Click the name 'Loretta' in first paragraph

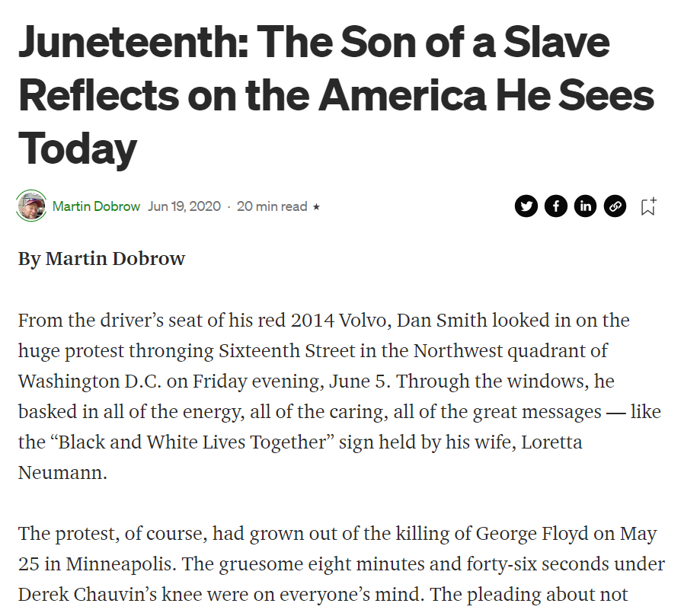(551, 443)
